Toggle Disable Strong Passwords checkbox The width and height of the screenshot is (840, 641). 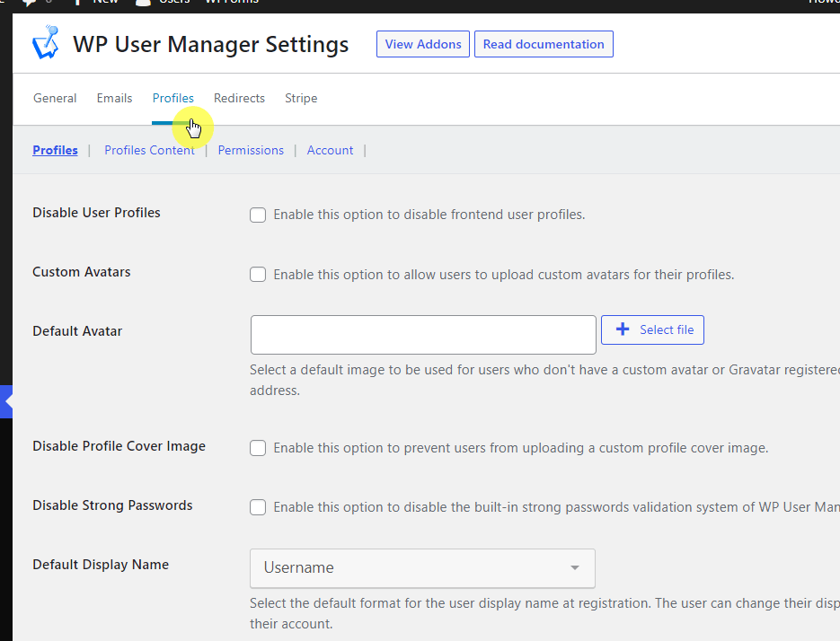[258, 507]
